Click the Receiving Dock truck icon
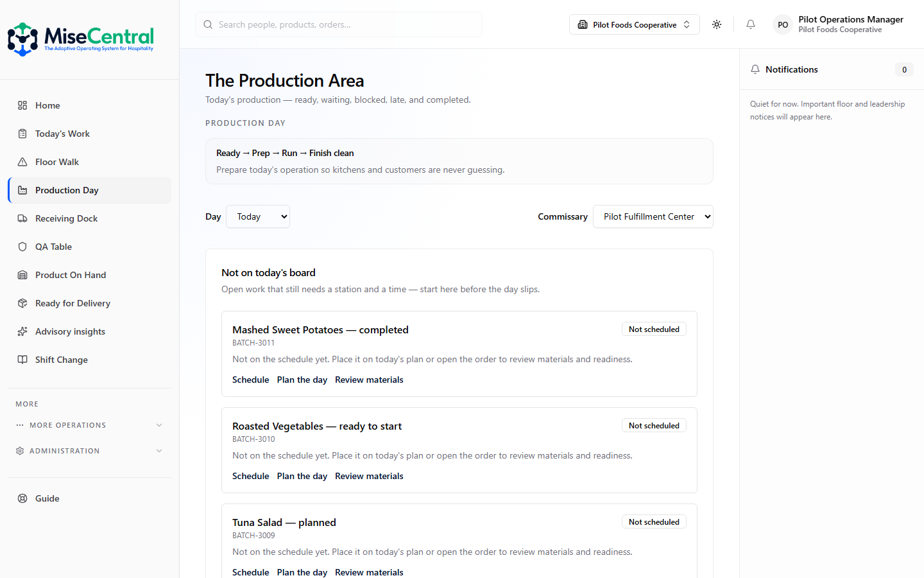The image size is (924, 578). coord(22,218)
